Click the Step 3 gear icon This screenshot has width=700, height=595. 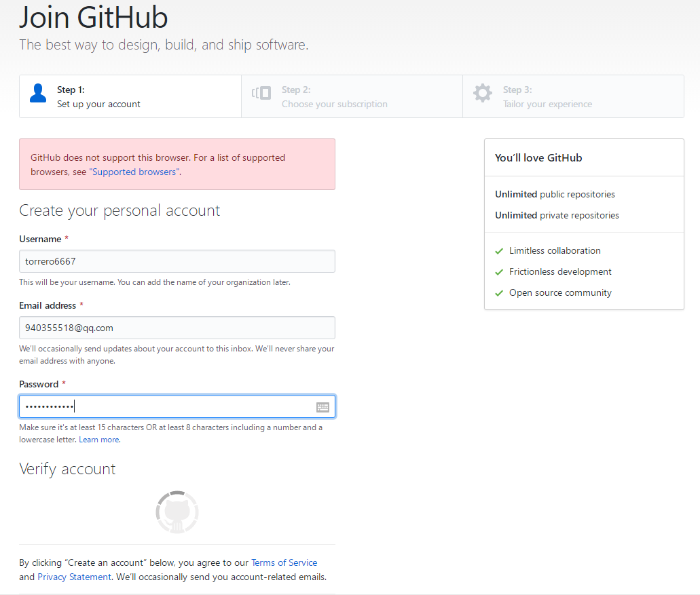click(483, 93)
